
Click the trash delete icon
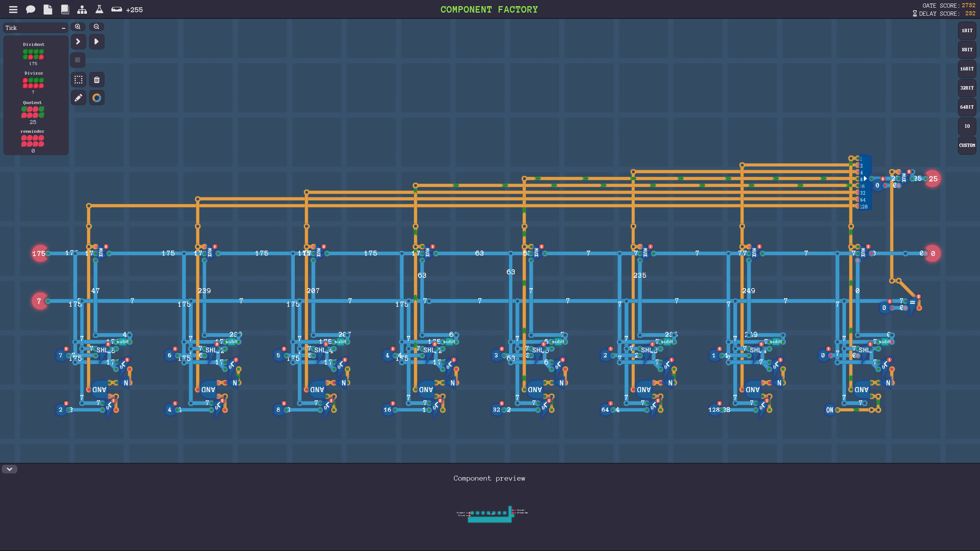(97, 80)
